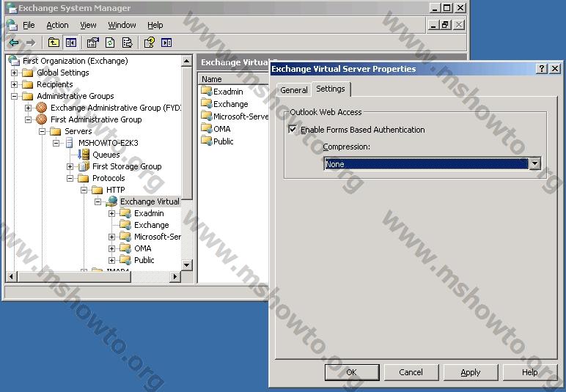566x392 pixels.
Task: Expand Exchange Administrative Group (FYD node
Action: (x=28, y=108)
